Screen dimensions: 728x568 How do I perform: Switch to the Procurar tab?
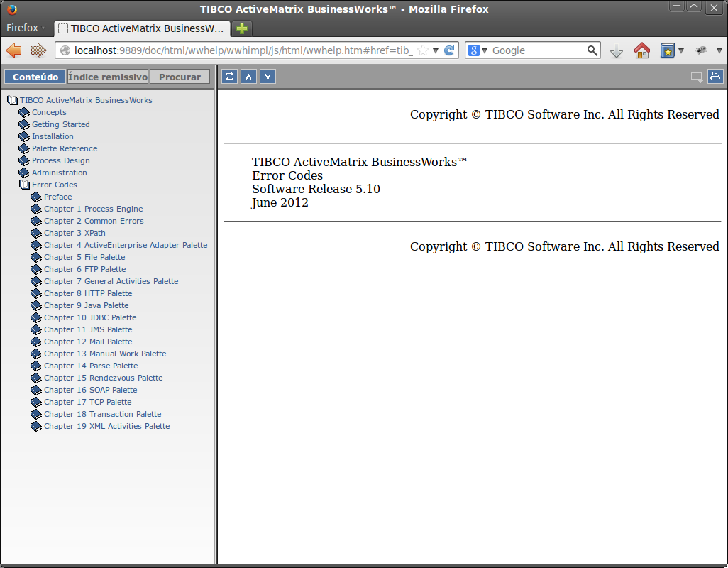point(180,77)
